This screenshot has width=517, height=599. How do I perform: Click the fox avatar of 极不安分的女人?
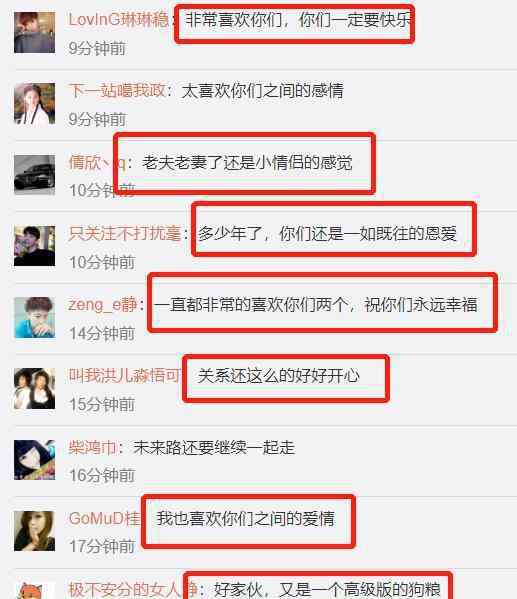[x=34, y=591]
